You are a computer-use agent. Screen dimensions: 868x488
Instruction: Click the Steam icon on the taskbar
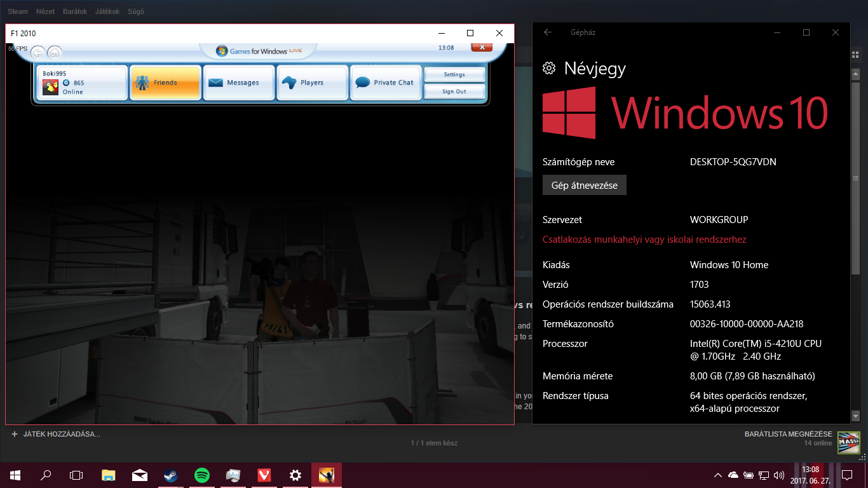click(x=171, y=475)
